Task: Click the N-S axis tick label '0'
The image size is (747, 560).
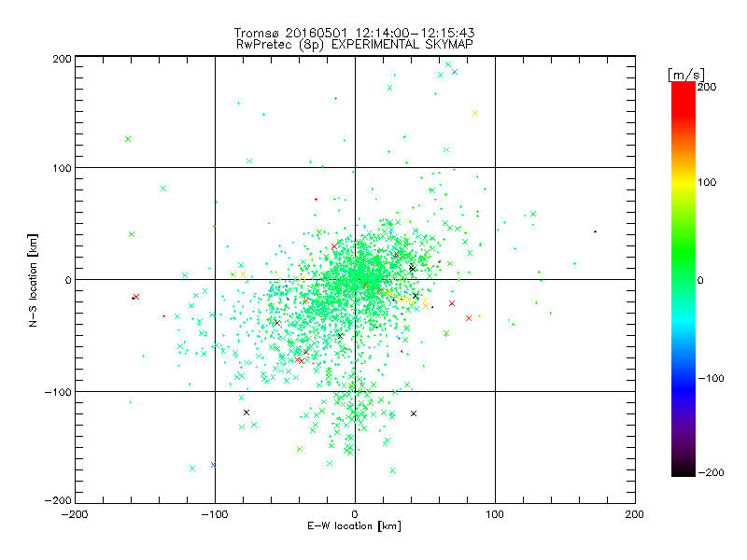Action: tap(68, 280)
